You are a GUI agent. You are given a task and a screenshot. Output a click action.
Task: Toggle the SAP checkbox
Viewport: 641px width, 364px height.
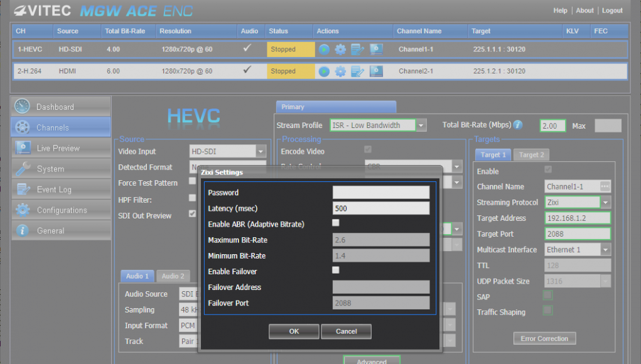point(548,295)
